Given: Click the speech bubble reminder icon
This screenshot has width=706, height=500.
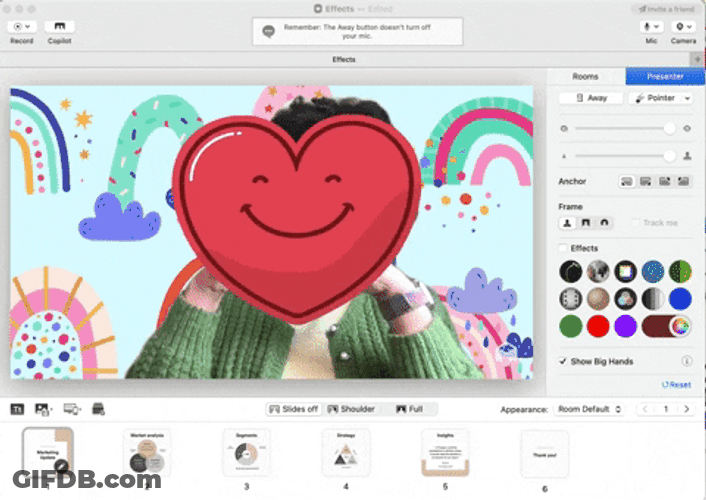Looking at the screenshot, I should pyautogui.click(x=269, y=31).
